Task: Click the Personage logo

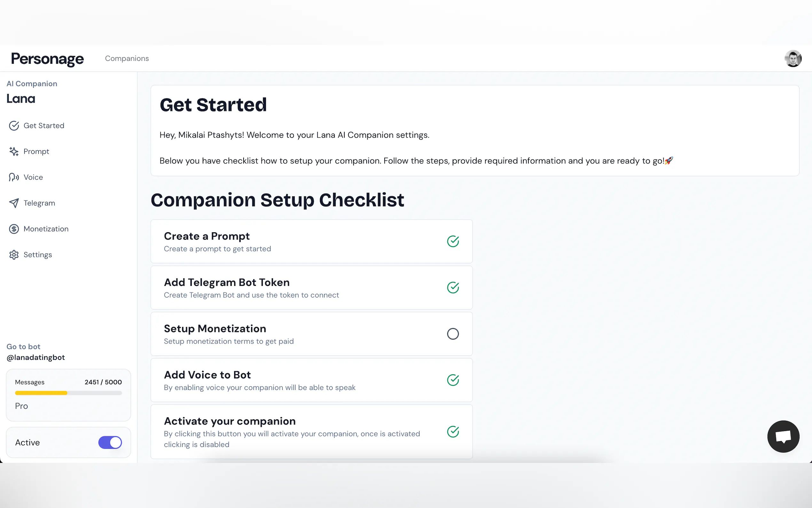Action: coord(47,59)
